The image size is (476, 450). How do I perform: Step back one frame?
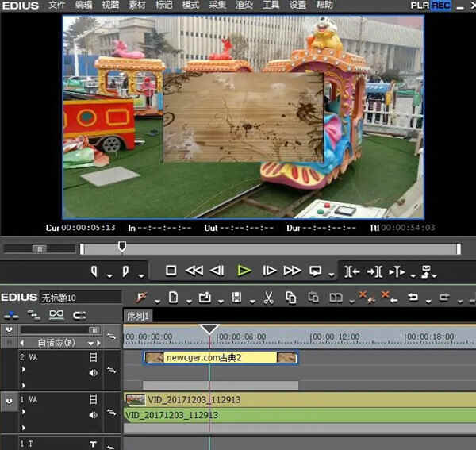click(x=217, y=271)
